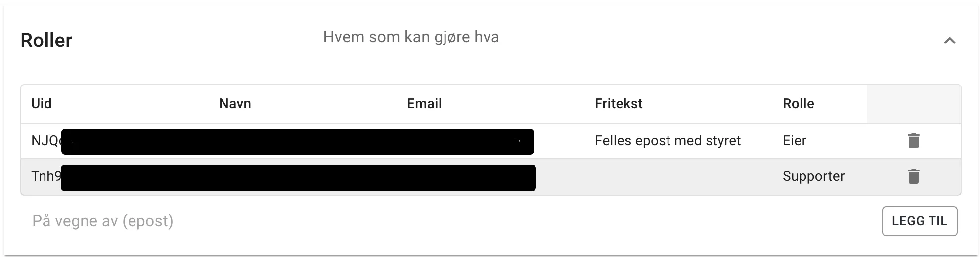Delete the Supporter role row
Screen dimensions: 980x257
click(913, 176)
